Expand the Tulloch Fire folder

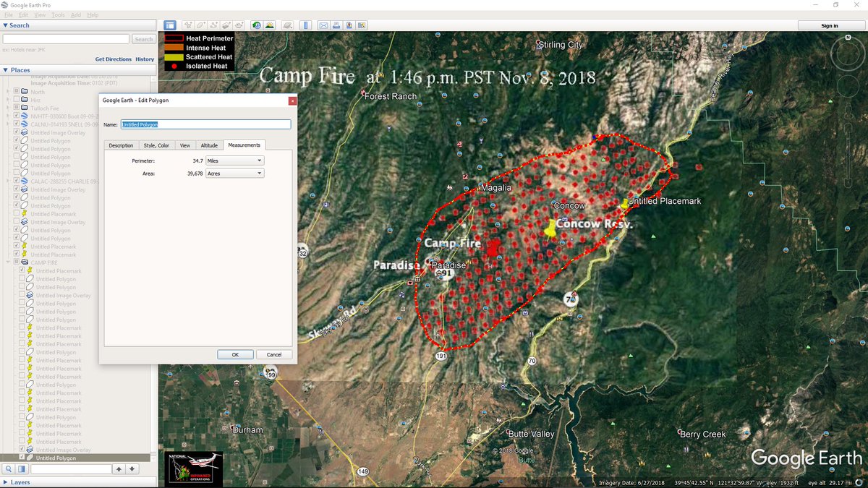coord(8,108)
